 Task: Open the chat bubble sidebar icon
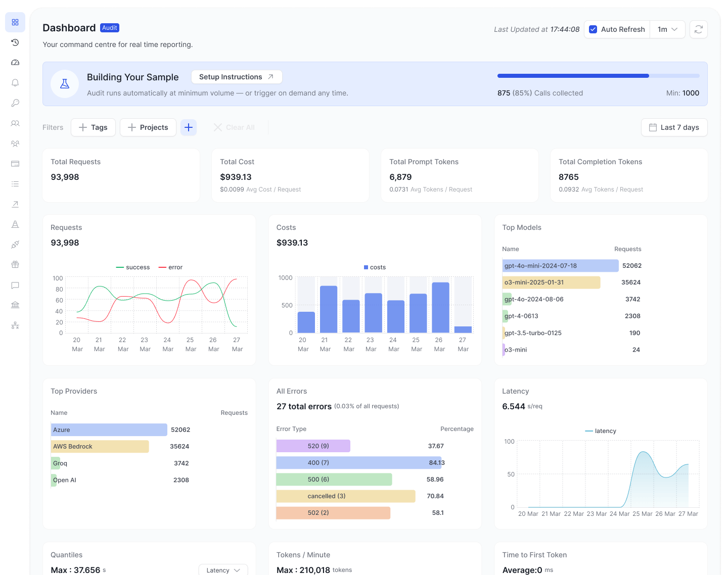15,285
